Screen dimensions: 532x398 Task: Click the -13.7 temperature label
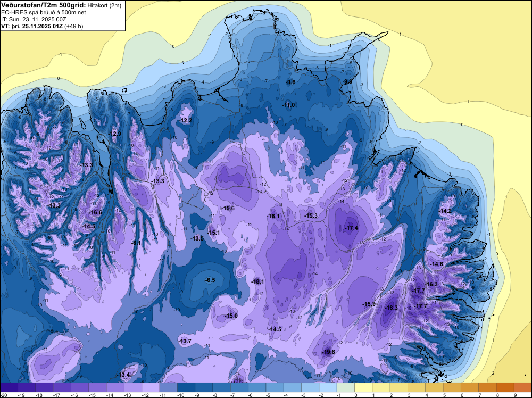pyautogui.click(x=185, y=341)
